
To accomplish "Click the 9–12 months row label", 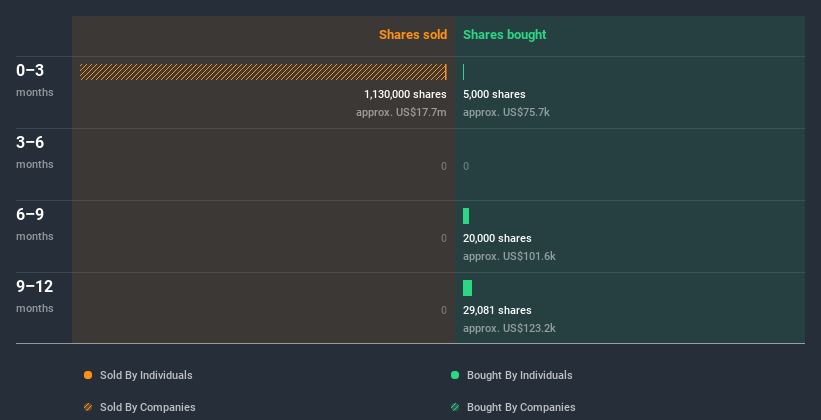I will click(x=35, y=296).
